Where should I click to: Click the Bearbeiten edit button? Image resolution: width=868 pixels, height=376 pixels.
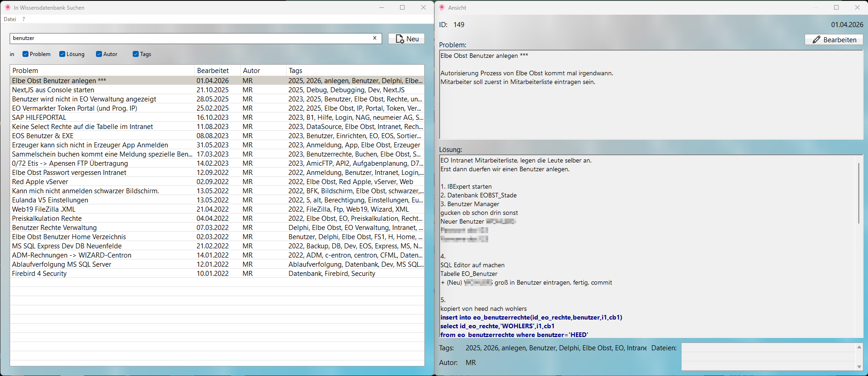click(834, 40)
